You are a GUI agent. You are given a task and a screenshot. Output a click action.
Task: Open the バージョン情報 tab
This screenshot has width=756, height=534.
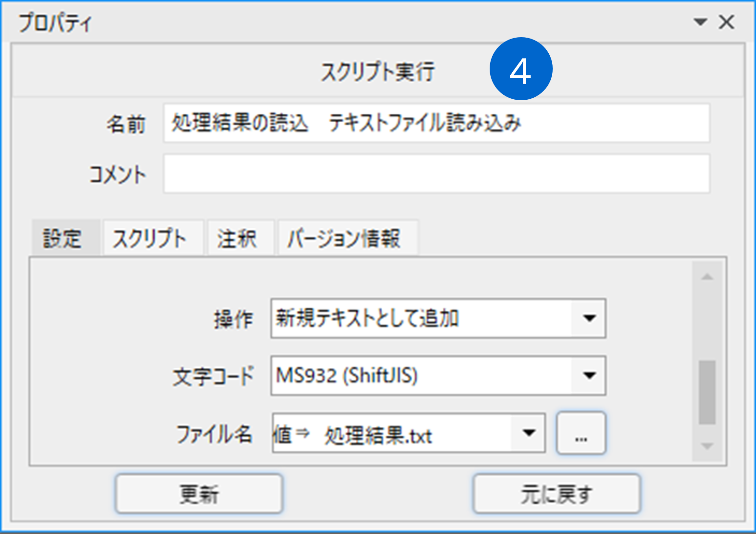(347, 238)
